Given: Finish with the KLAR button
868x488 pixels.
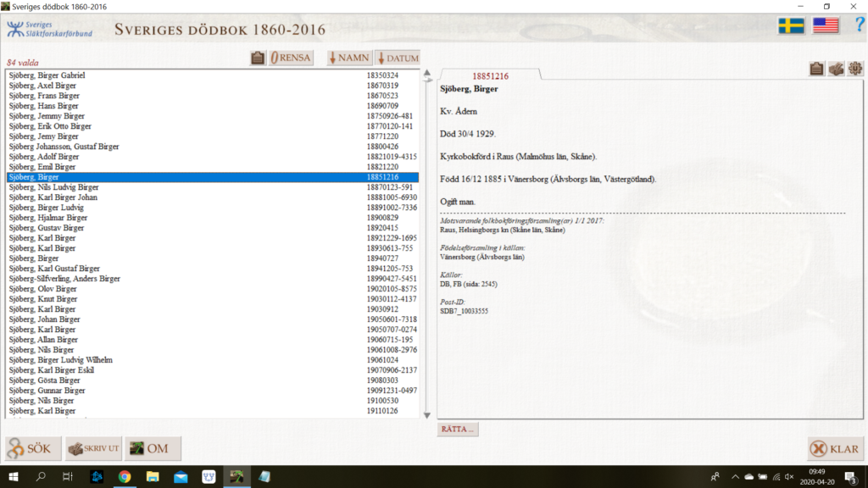Looking at the screenshot, I should [835, 449].
